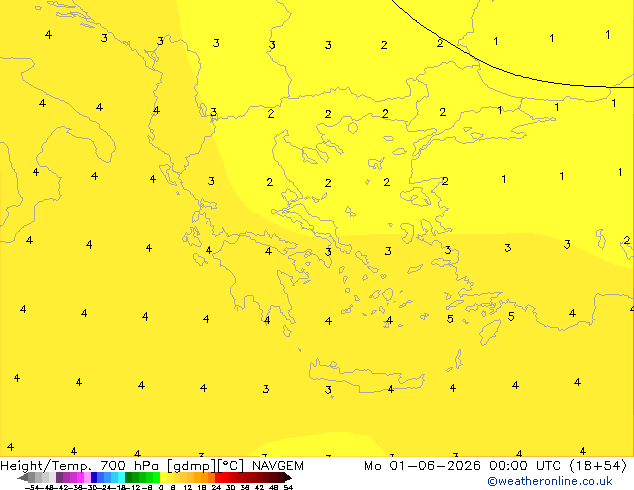Click the "Mo" weekday text
Image resolution: width=634 pixels, height=490 pixels.
pyautogui.click(x=373, y=466)
